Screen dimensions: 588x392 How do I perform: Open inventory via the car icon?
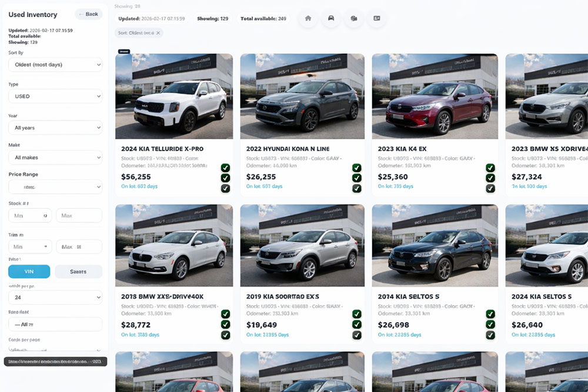point(331,19)
